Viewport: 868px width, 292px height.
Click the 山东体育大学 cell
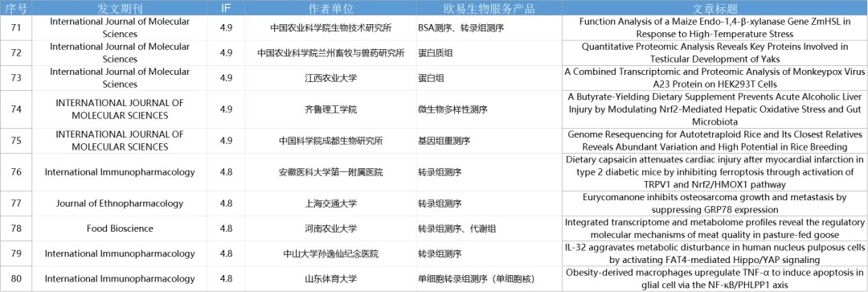coord(331,278)
